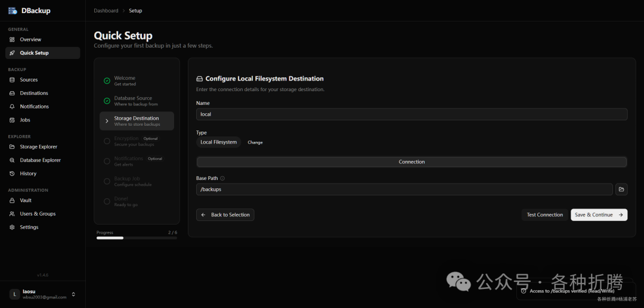Open Destinations in the sidebar
Image resolution: width=644 pixels, height=308 pixels.
coord(34,93)
